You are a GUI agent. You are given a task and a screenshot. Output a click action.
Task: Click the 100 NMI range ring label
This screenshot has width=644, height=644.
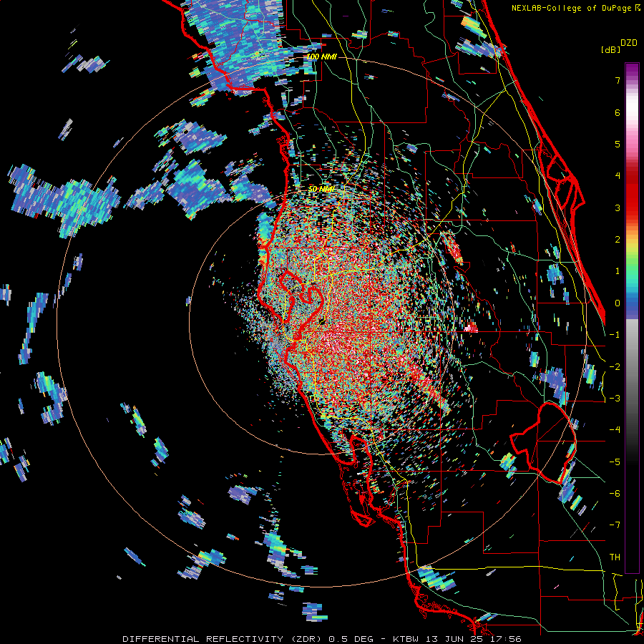(321, 57)
